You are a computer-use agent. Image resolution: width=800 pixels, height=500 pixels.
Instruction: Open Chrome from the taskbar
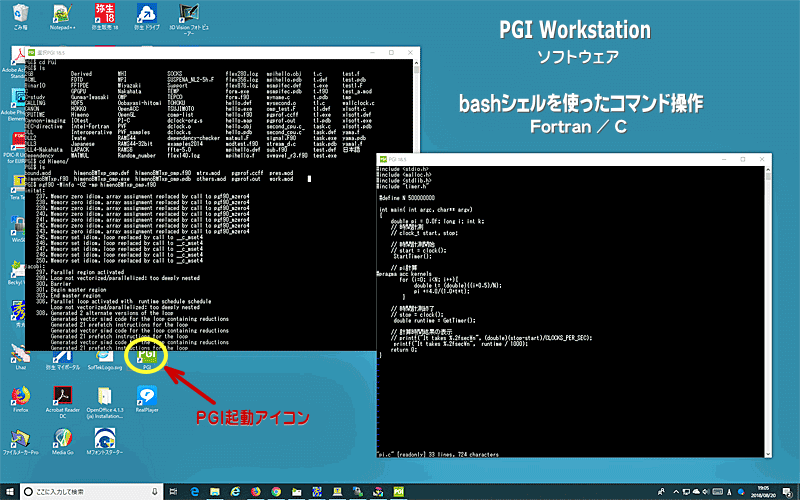[x=276, y=491]
